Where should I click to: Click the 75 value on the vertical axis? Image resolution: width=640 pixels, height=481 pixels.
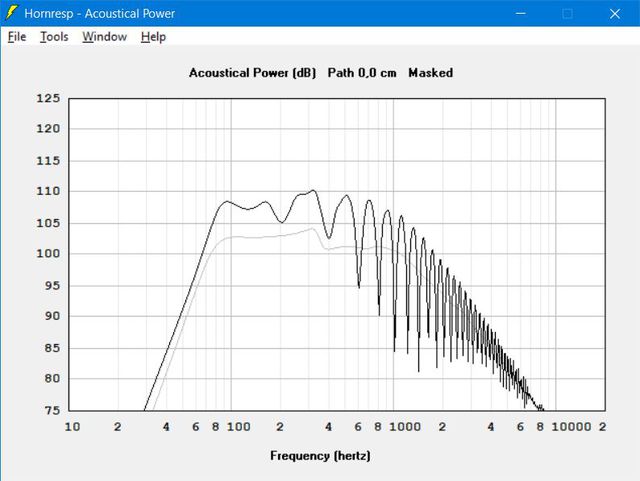(x=48, y=410)
